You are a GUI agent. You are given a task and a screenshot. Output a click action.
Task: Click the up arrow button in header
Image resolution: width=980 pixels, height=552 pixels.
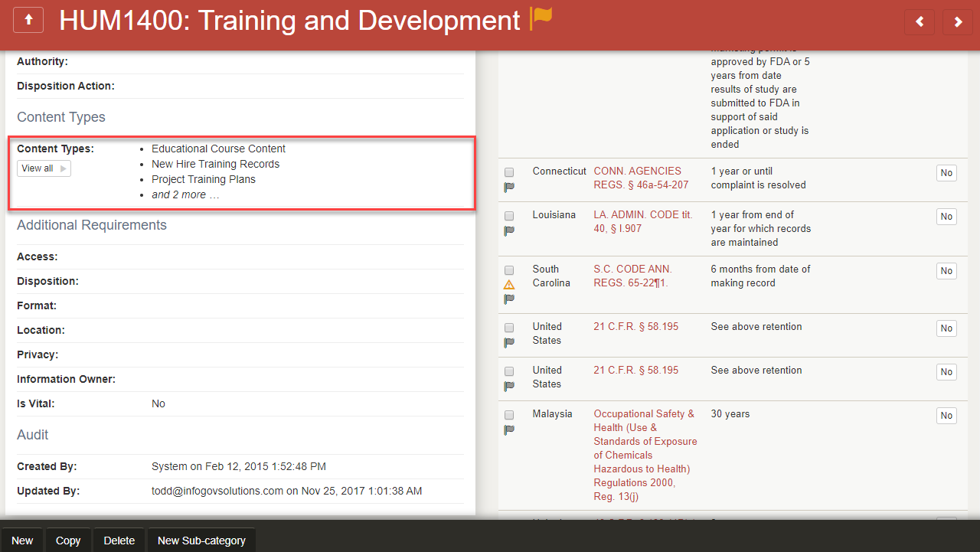[29, 21]
